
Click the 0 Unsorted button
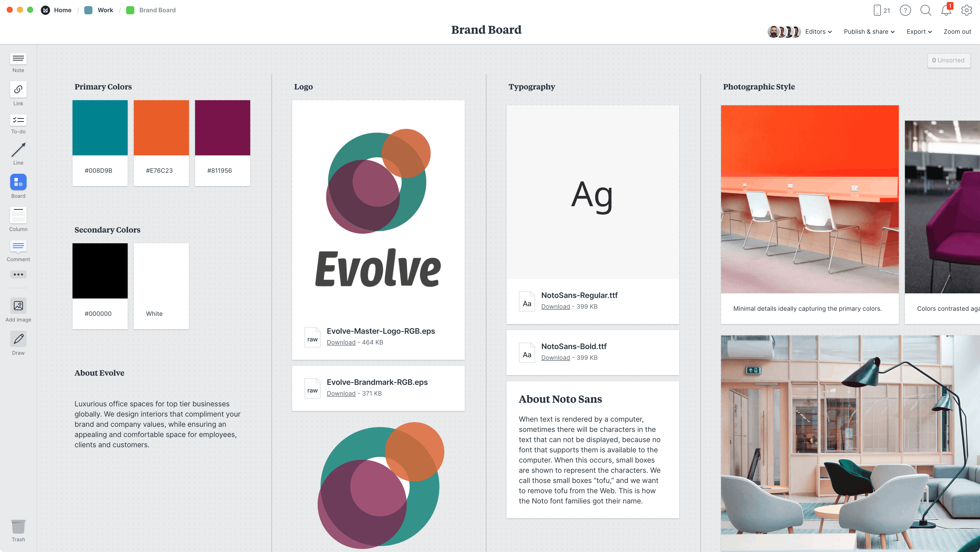coord(946,60)
